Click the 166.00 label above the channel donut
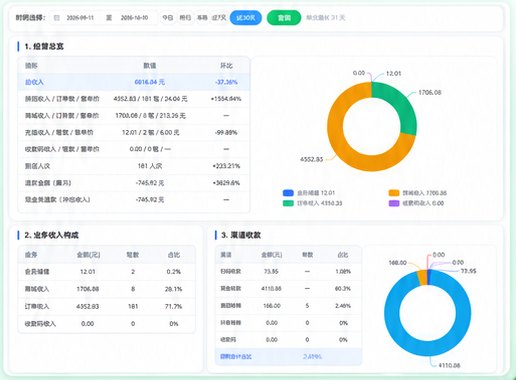The width and height of the screenshot is (516, 380). 398,263
